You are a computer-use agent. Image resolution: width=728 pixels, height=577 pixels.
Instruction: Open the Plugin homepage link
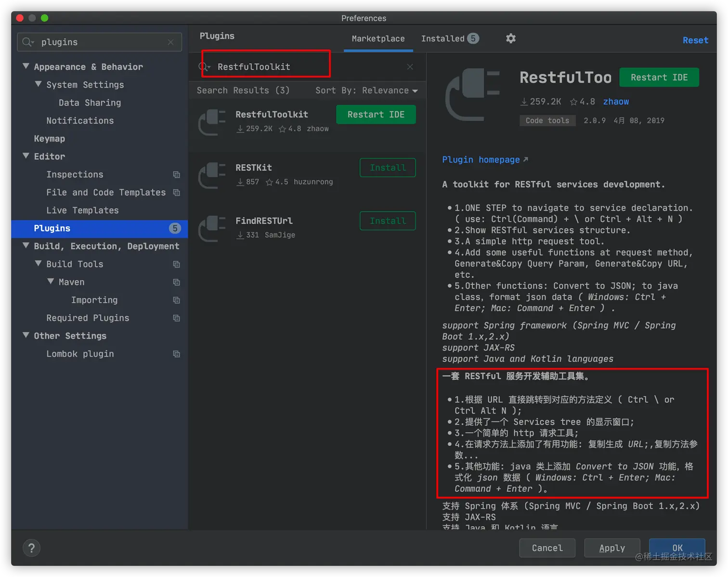click(x=485, y=160)
